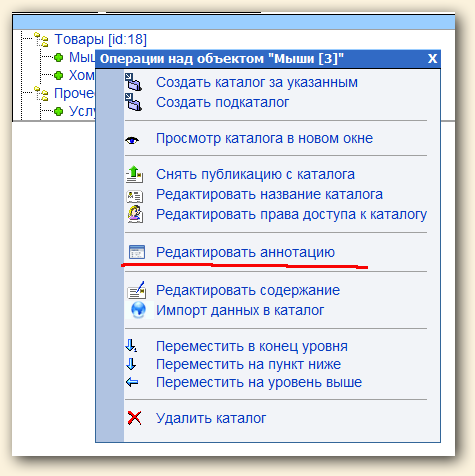Choose 'Переместить на пункт ниже'
475x476 pixels.
(248, 364)
